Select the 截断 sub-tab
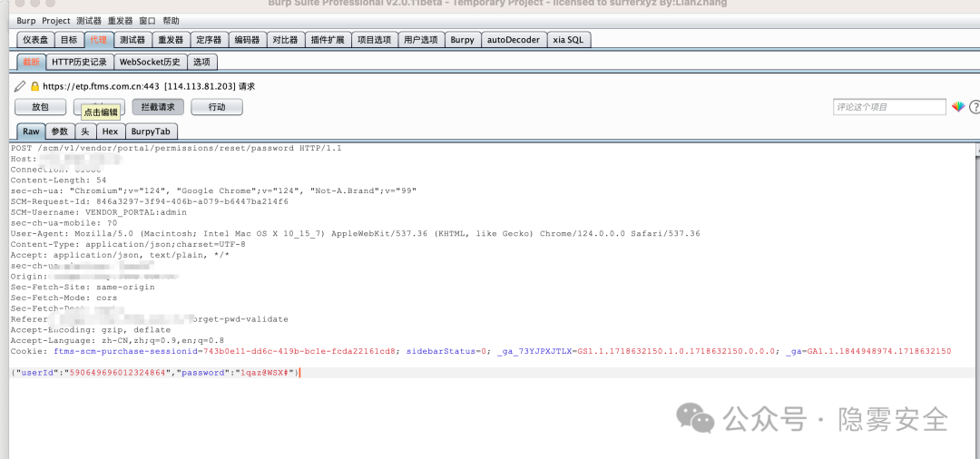This screenshot has width=980, height=459. [x=31, y=62]
